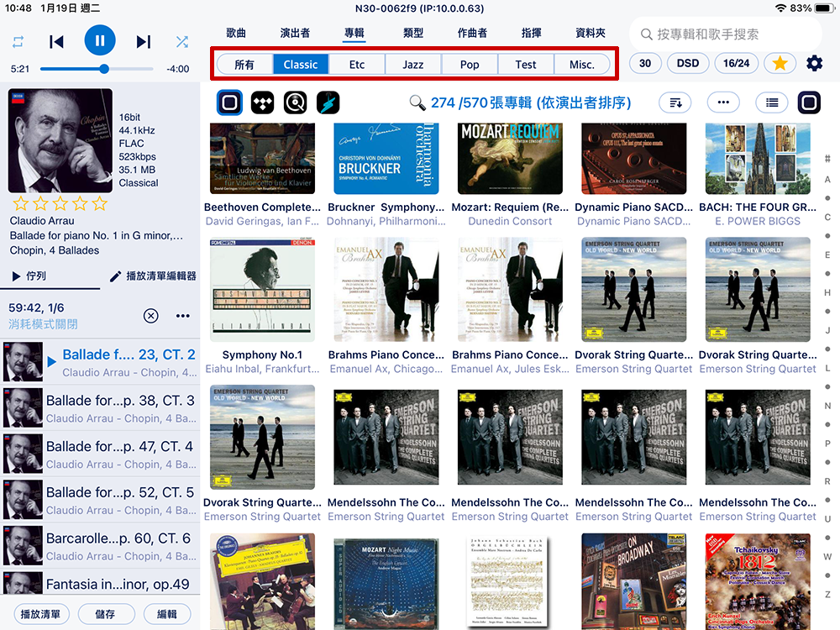Toggle the 16/24 bit filter
The image size is (840, 630).
pos(736,63)
